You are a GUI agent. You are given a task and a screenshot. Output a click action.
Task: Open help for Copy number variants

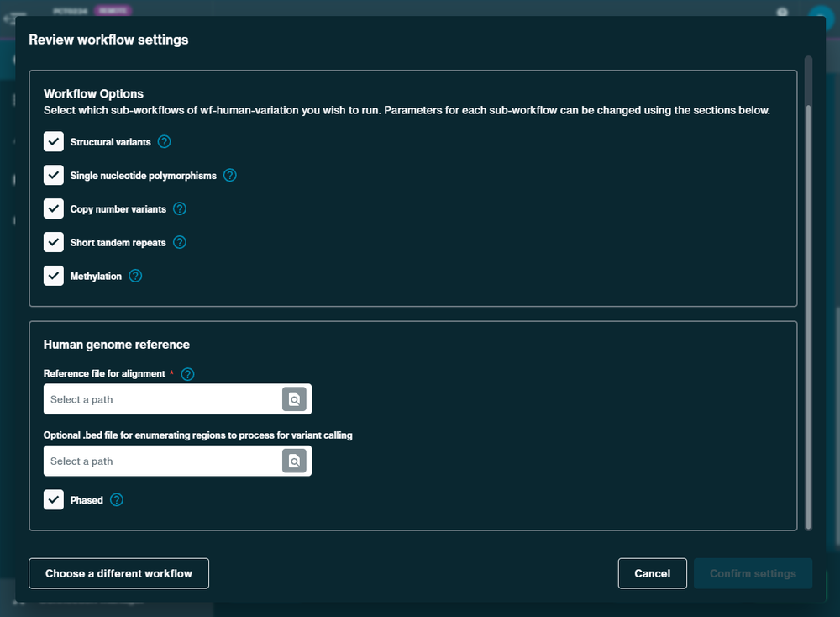[x=180, y=208]
